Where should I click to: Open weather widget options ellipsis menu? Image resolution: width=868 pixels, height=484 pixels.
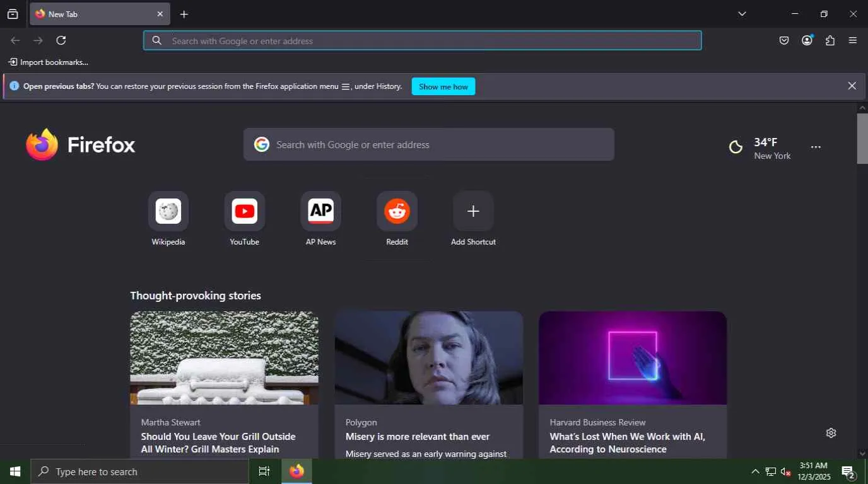coord(816,147)
